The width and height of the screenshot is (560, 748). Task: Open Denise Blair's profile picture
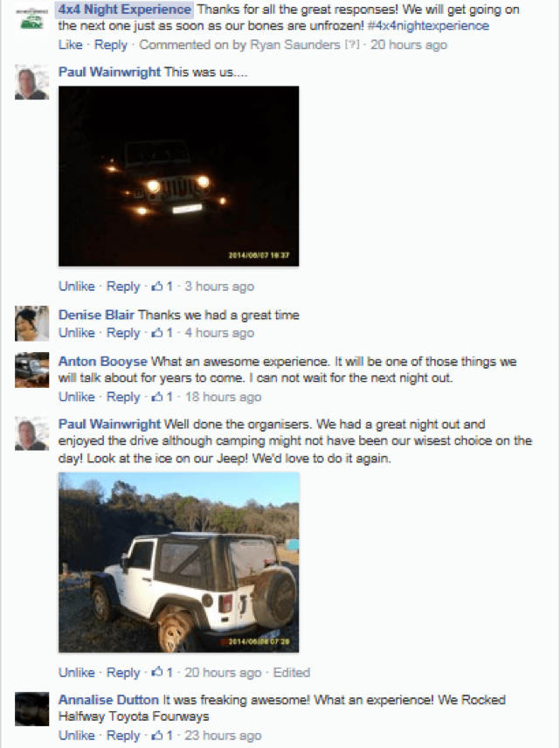[32, 323]
